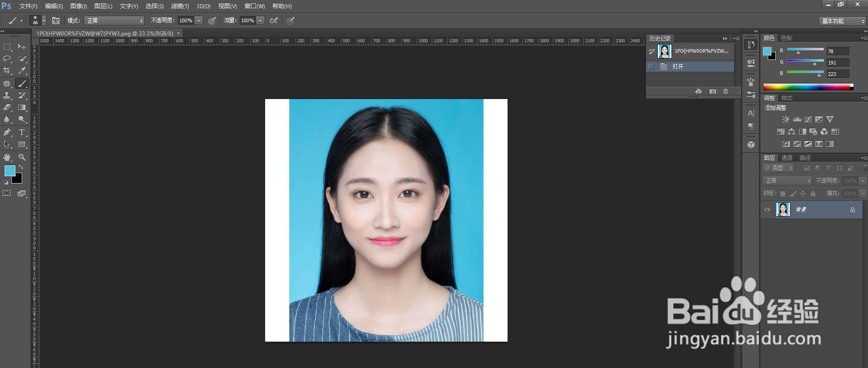This screenshot has height=368, width=868.
Task: Select the Quick Selection tool
Action: [22, 59]
